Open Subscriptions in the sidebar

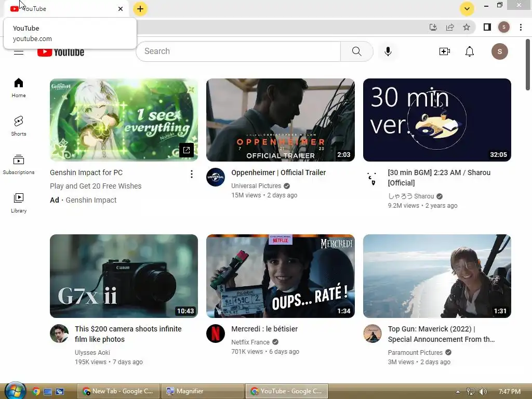[x=19, y=165]
